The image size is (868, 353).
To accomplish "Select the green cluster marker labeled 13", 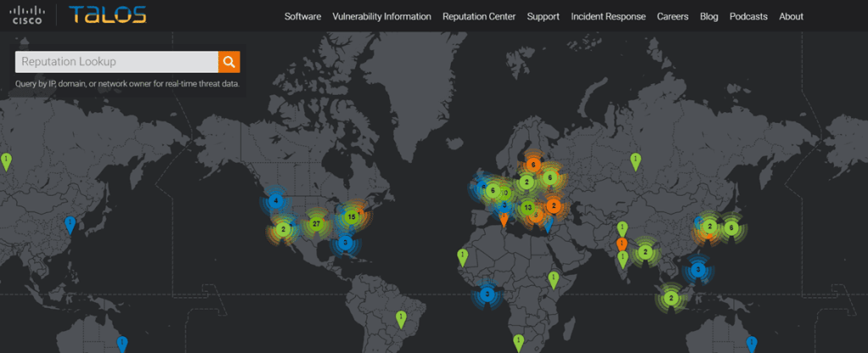I will [x=527, y=208].
